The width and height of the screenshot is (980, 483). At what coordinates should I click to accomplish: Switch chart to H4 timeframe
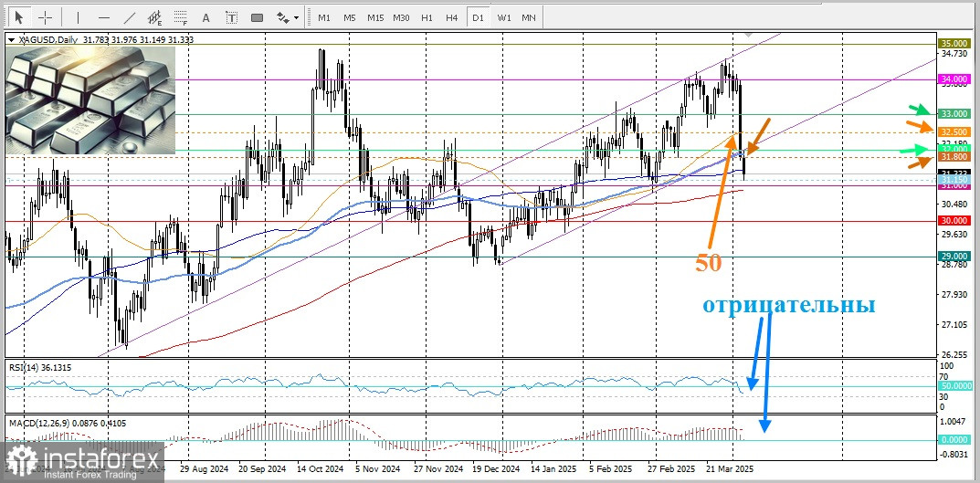(x=452, y=17)
